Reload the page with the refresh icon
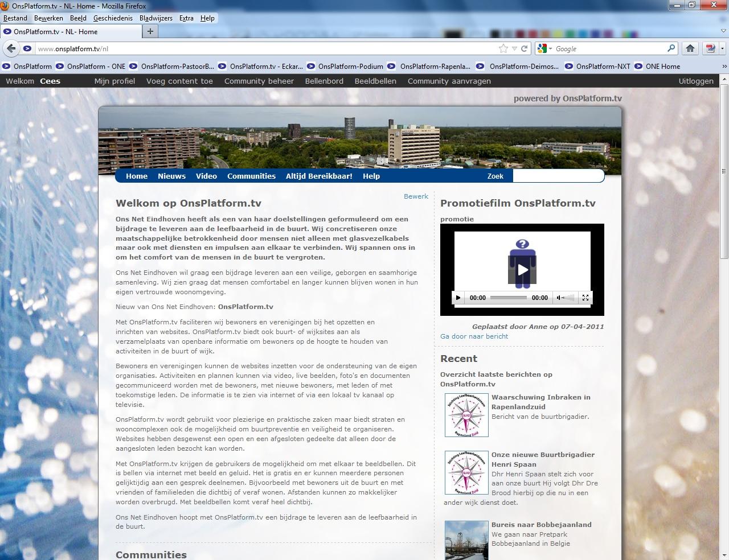Screen dimensions: 729x560 click(x=525, y=48)
